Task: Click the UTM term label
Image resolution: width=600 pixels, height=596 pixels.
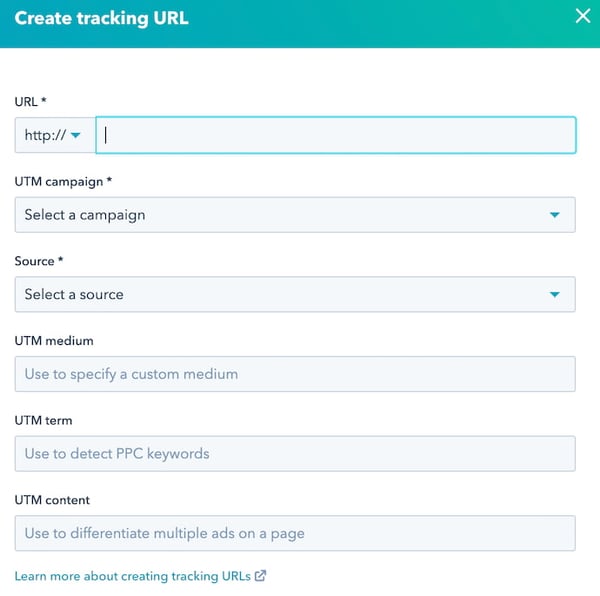Action: 43,421
